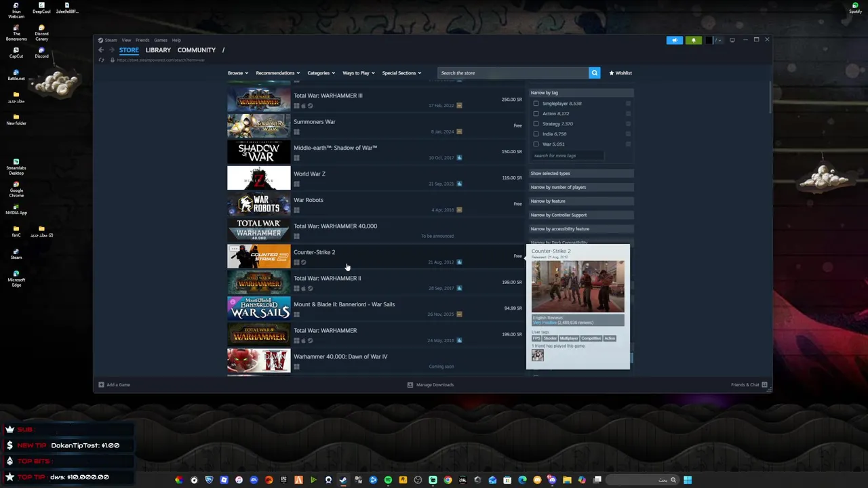Expand the Ways to Play dropdown
868x488 pixels.
(359, 73)
